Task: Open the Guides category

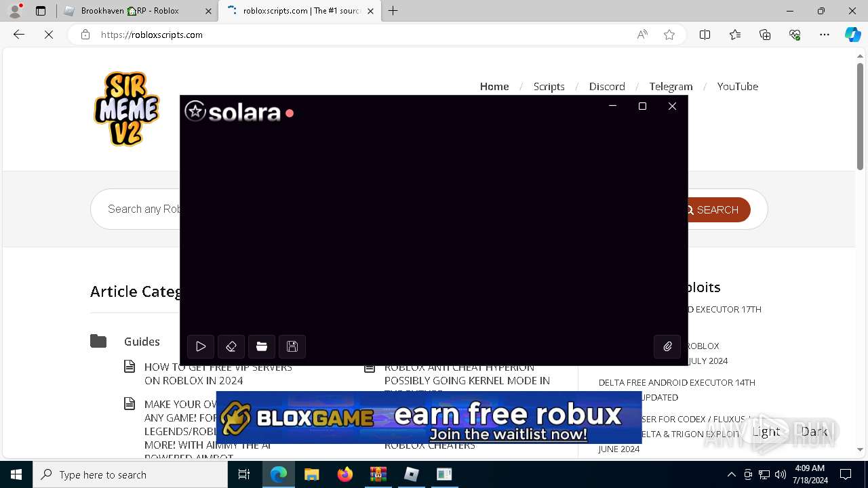Action: pos(142,342)
